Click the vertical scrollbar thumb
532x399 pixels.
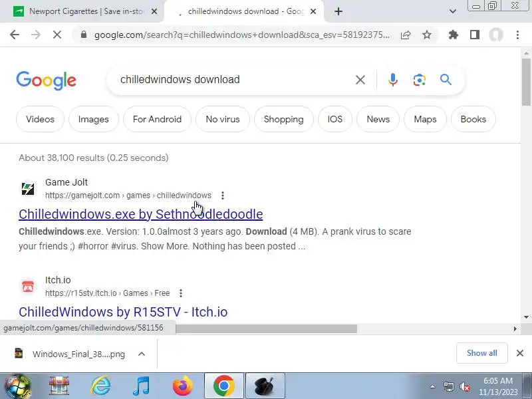point(526,82)
